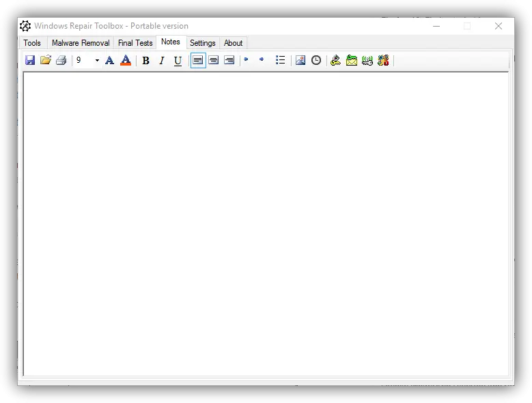Save the note with the floppy disk icon

point(30,60)
